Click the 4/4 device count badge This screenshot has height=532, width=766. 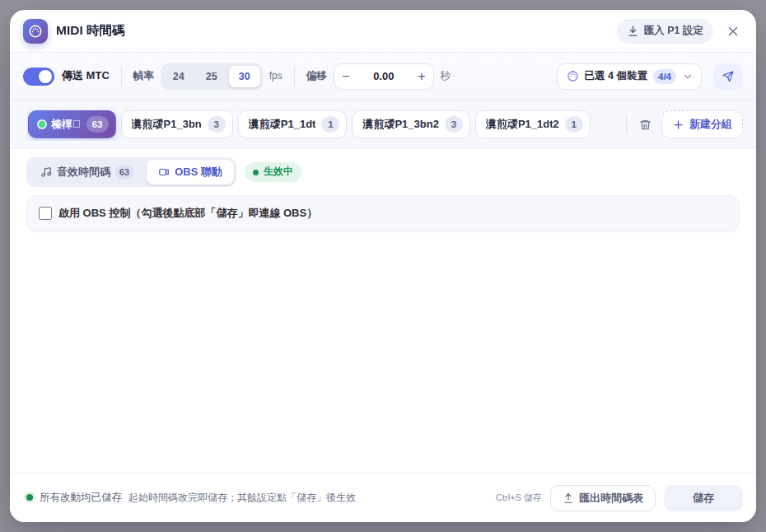(x=665, y=77)
